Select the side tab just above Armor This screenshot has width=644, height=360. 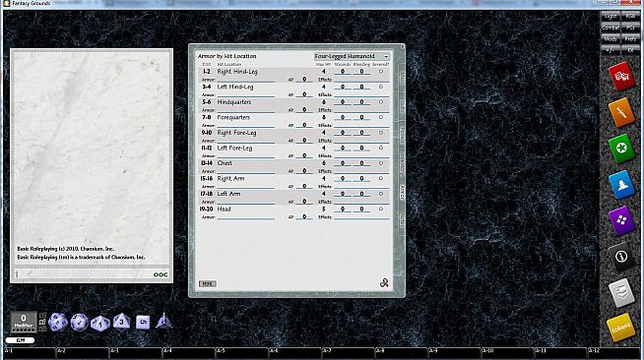pyautogui.click(x=402, y=165)
